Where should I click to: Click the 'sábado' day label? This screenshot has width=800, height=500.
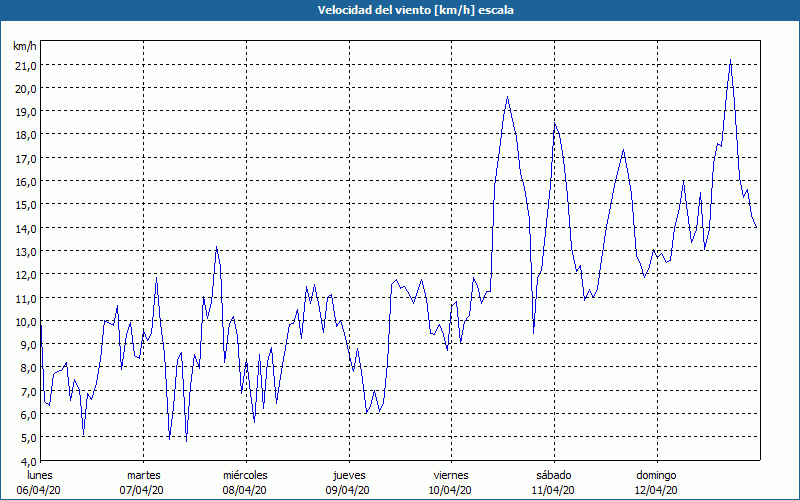554,475
